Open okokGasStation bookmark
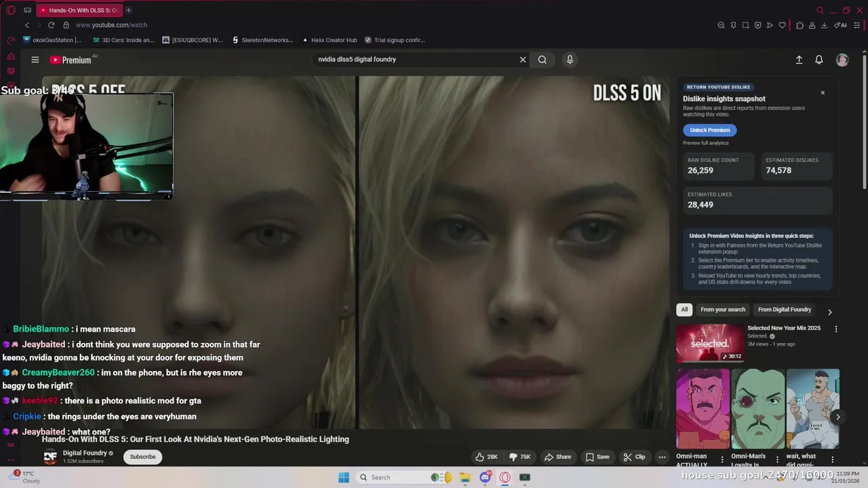Viewport: 868px width, 488px height. click(x=52, y=40)
